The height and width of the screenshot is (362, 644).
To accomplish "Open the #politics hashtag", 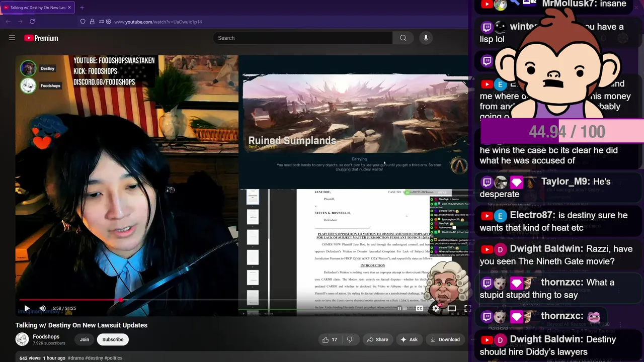I will 114,358.
